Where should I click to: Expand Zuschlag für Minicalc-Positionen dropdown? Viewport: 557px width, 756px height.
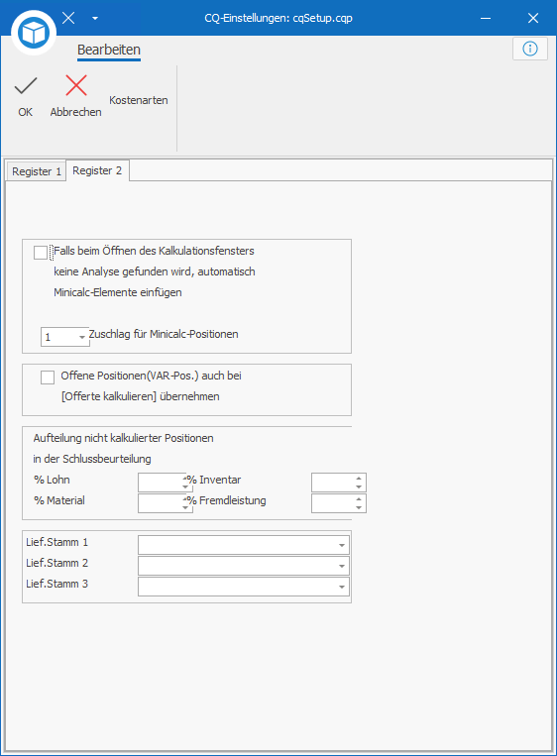[x=82, y=337]
